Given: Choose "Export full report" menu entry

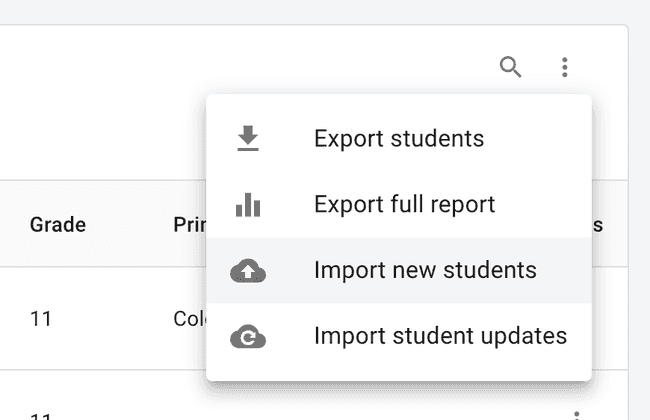Looking at the screenshot, I should (404, 205).
